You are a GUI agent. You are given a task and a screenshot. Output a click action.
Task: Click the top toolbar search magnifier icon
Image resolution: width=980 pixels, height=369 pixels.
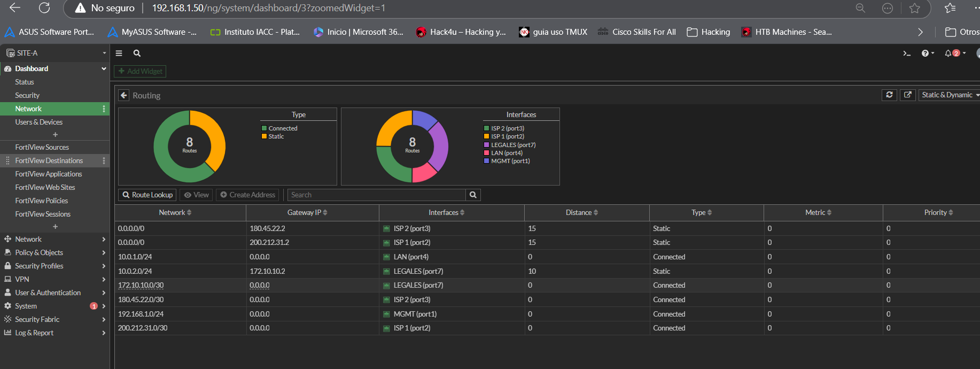137,53
